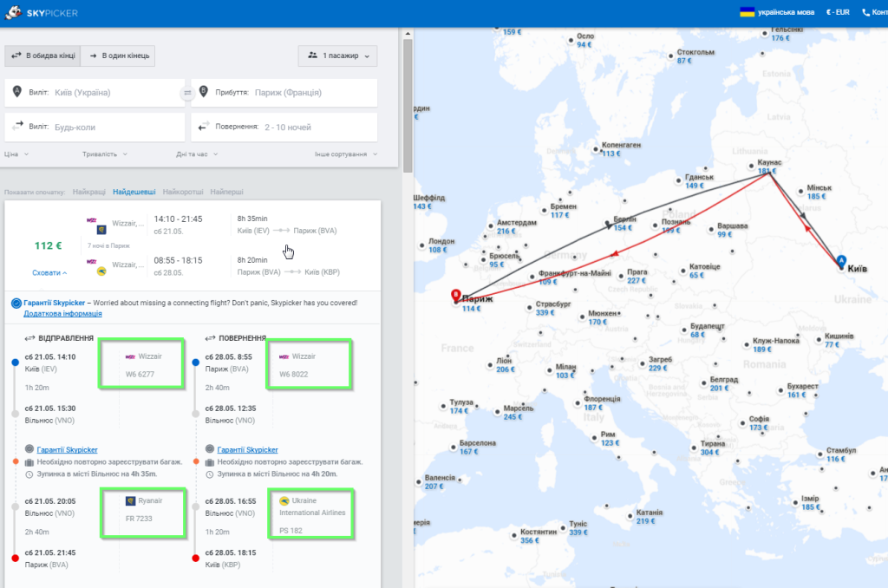This screenshot has height=588, width=888.
Task: Collapse flight details with Сховати
Action: 49,272
